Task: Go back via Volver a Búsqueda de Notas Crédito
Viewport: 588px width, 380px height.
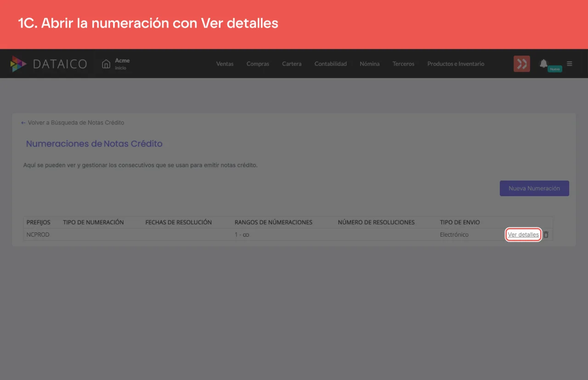Action: click(73, 123)
